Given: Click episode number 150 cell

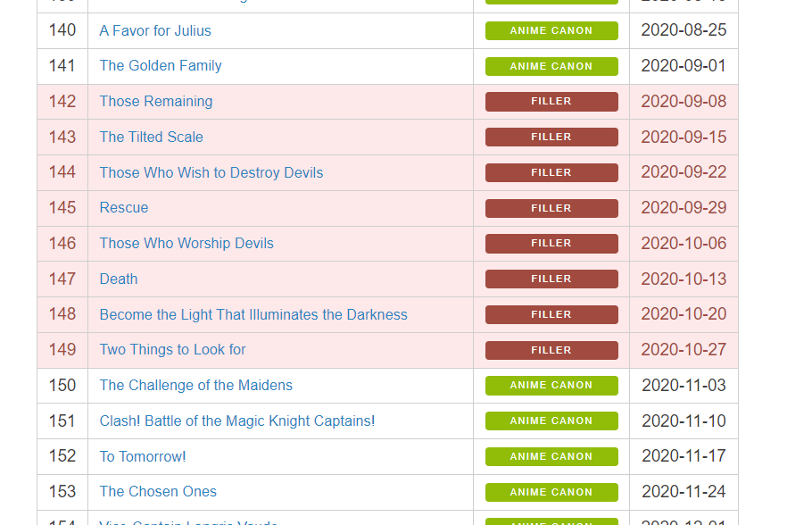Looking at the screenshot, I should pyautogui.click(x=62, y=385).
